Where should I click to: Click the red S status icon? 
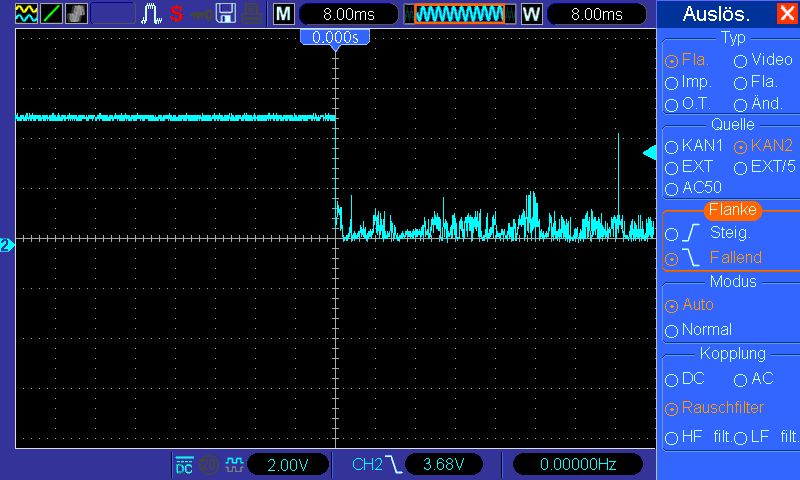click(x=177, y=14)
